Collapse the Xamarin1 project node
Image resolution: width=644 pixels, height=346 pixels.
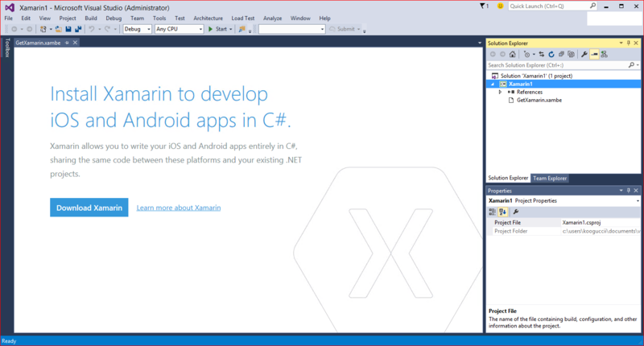click(493, 84)
